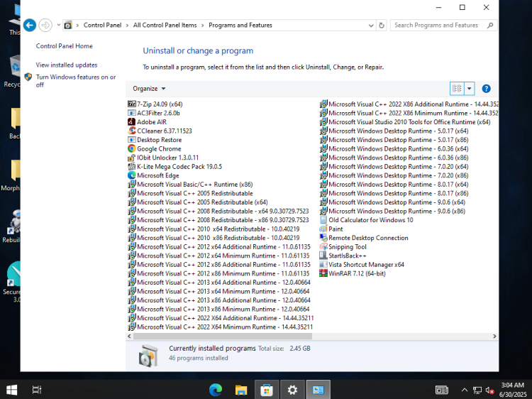Click the muted volume tray icon
The image size is (532, 399).
pos(489,390)
